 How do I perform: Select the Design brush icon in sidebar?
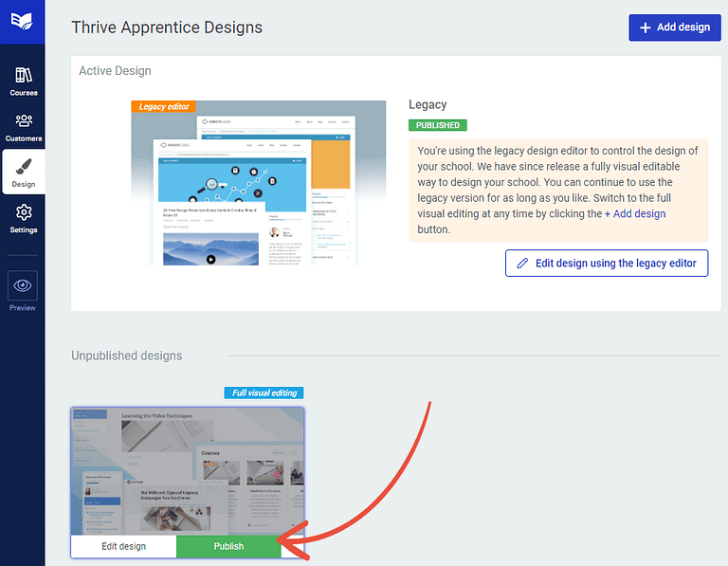click(23, 166)
